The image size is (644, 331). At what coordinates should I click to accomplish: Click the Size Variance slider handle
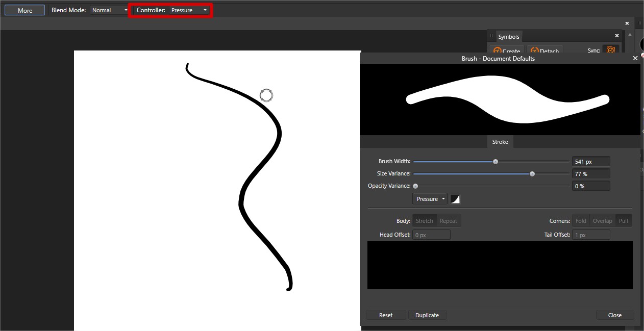[532, 174]
